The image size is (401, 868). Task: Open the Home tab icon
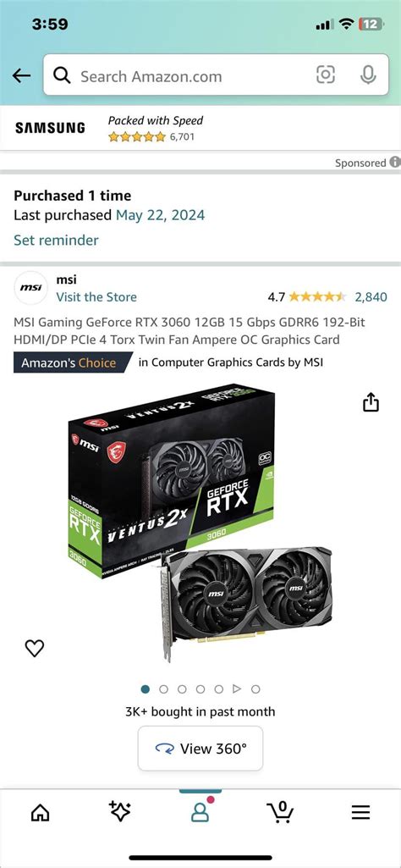click(x=40, y=812)
